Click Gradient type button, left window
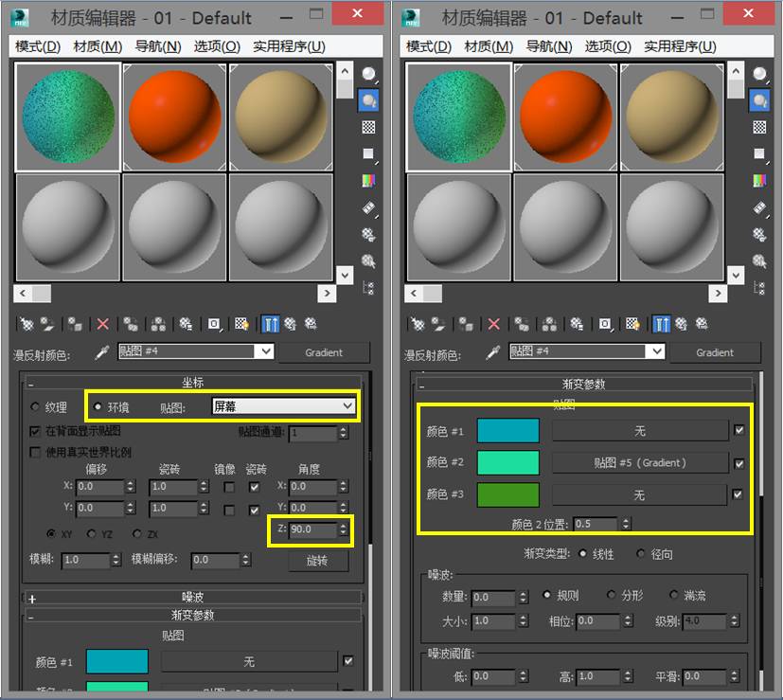This screenshot has width=783, height=700. pos(324,352)
